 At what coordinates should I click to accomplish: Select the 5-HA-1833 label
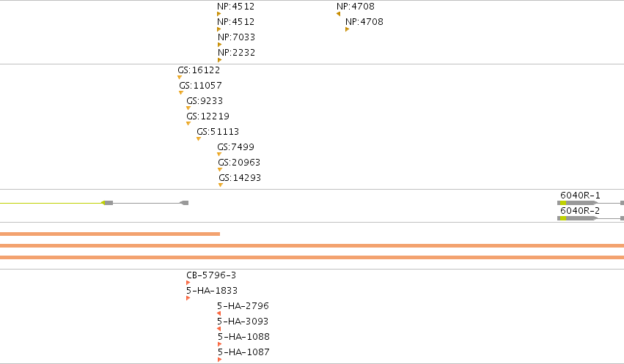(x=212, y=291)
